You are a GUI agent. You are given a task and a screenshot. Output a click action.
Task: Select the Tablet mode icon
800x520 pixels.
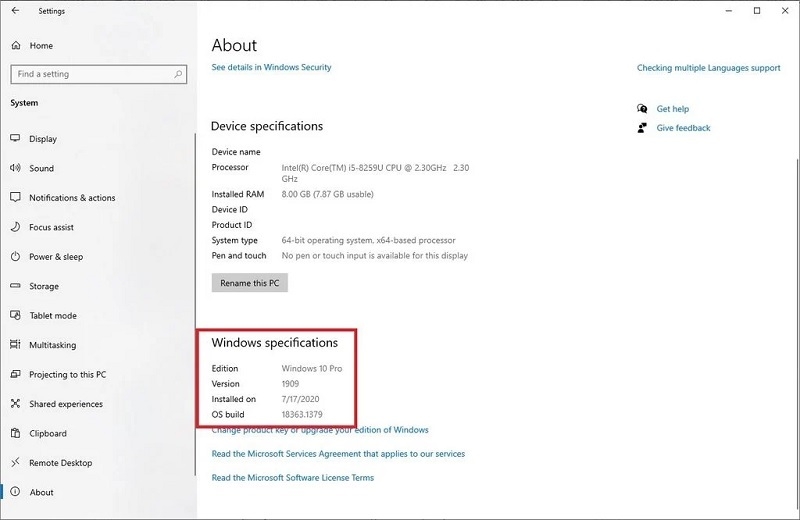point(16,316)
